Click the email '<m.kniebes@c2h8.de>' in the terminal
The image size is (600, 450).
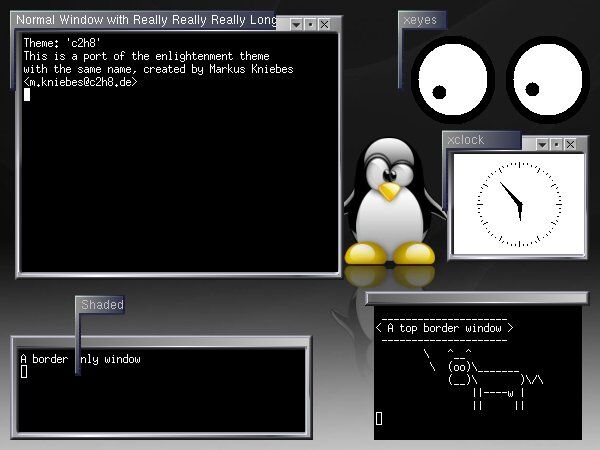(x=80, y=82)
